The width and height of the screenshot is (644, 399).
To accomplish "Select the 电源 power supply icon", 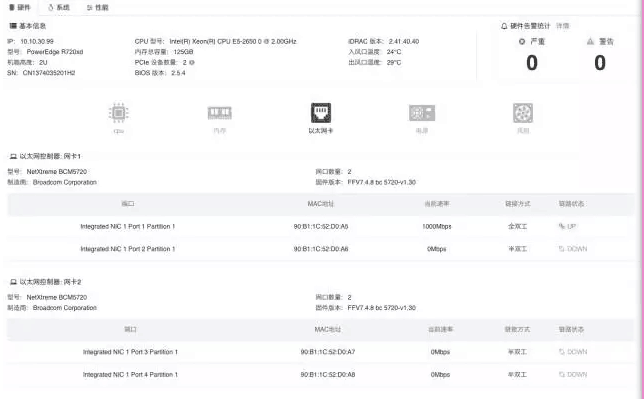I will (x=422, y=113).
